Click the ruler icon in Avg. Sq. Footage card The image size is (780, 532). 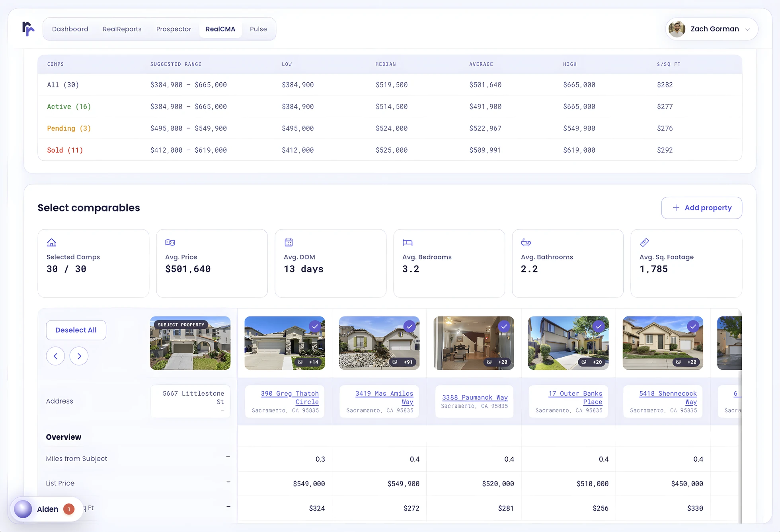644,242
